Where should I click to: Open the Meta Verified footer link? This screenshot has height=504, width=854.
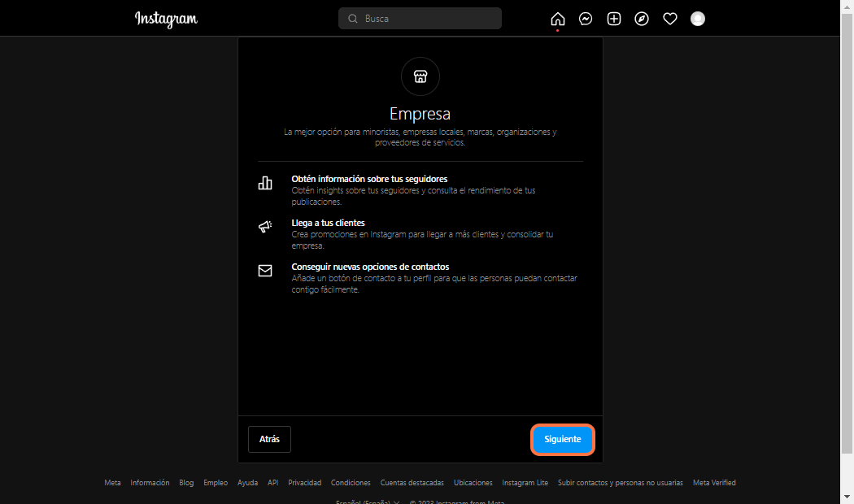click(x=714, y=483)
